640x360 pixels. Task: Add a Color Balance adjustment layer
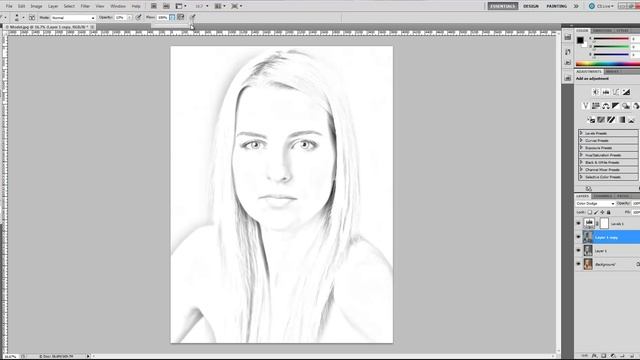point(605,106)
